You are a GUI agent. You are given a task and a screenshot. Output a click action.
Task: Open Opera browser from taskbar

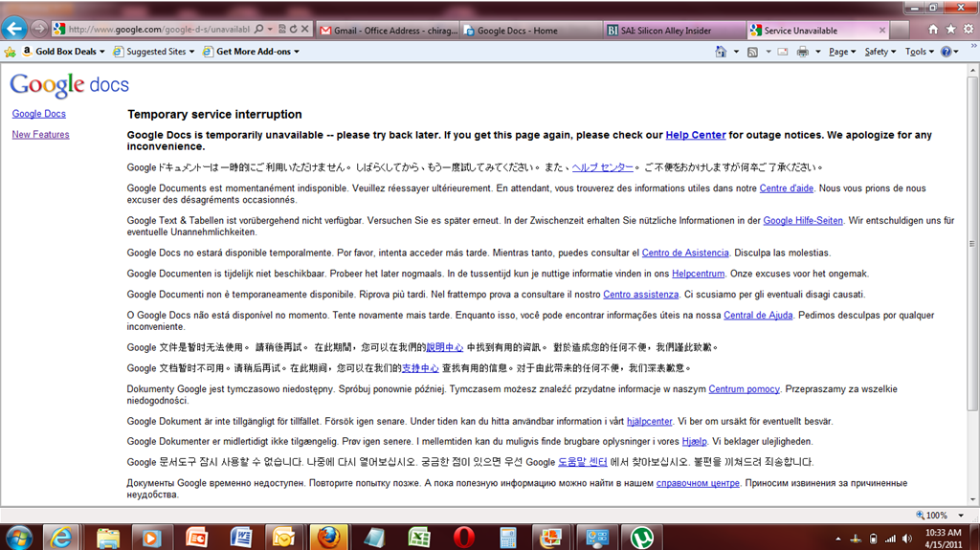pyautogui.click(x=464, y=538)
